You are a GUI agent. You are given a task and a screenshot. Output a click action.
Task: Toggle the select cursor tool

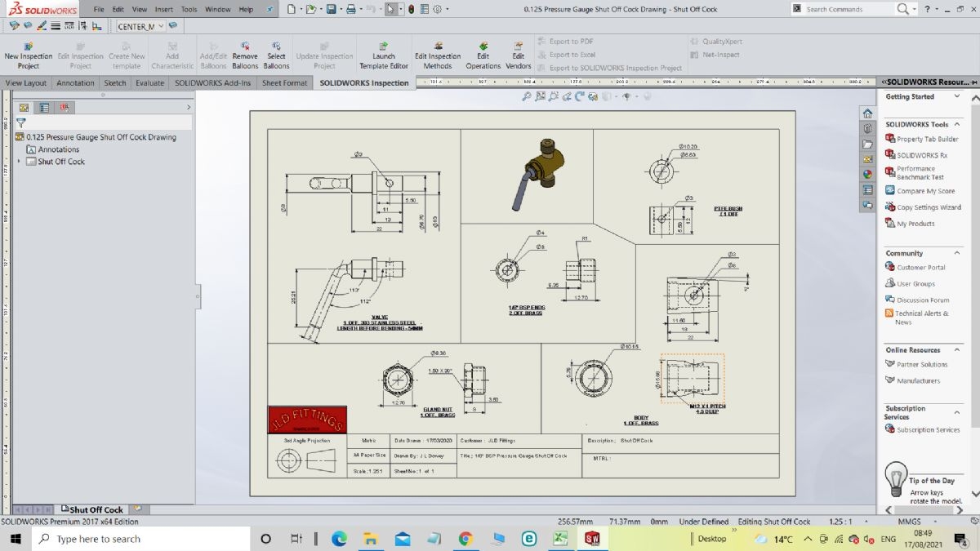[x=391, y=9]
